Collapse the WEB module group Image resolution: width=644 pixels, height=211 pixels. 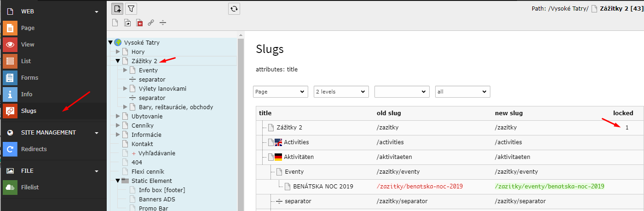tap(96, 12)
